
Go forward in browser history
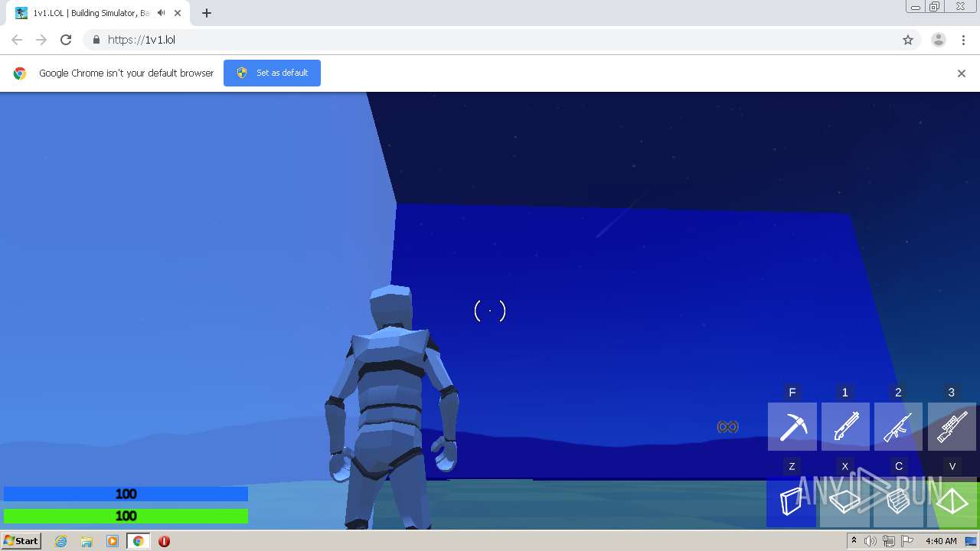[41, 40]
